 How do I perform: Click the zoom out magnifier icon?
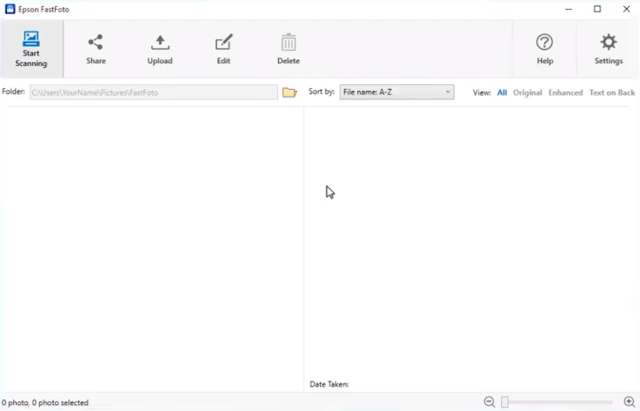[x=489, y=402]
